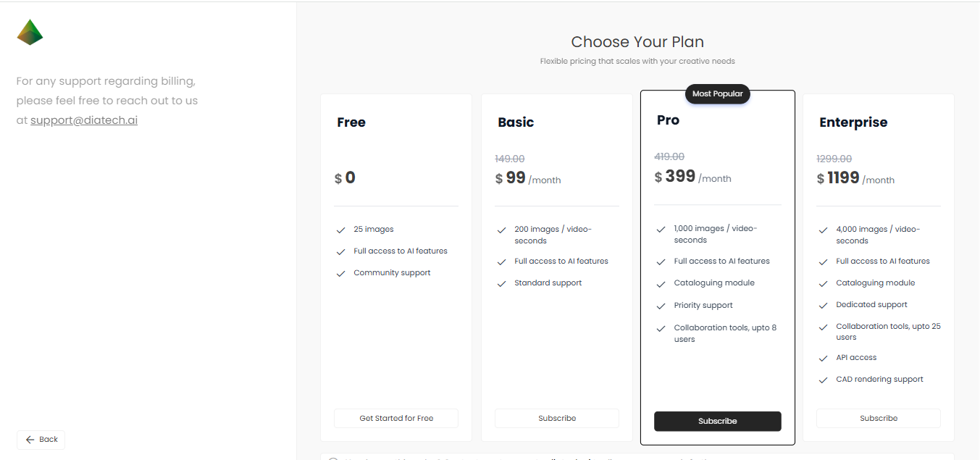Click the Free plan title

coord(351,122)
